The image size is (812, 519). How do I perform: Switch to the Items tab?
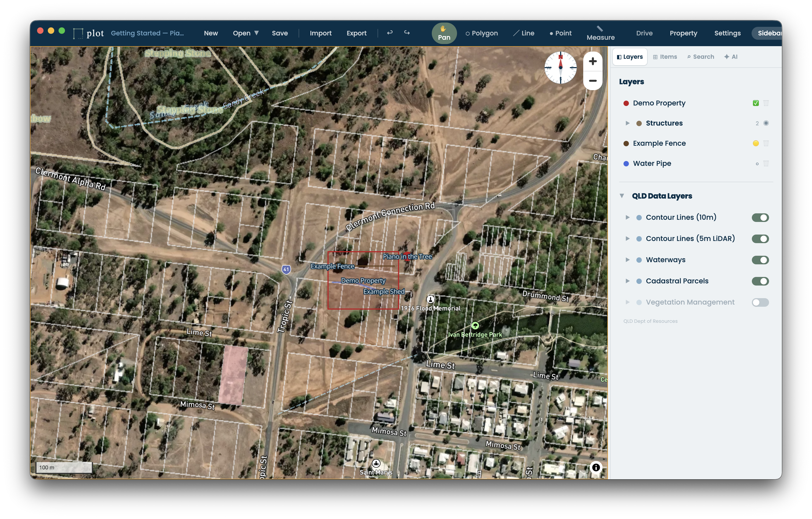click(x=665, y=57)
